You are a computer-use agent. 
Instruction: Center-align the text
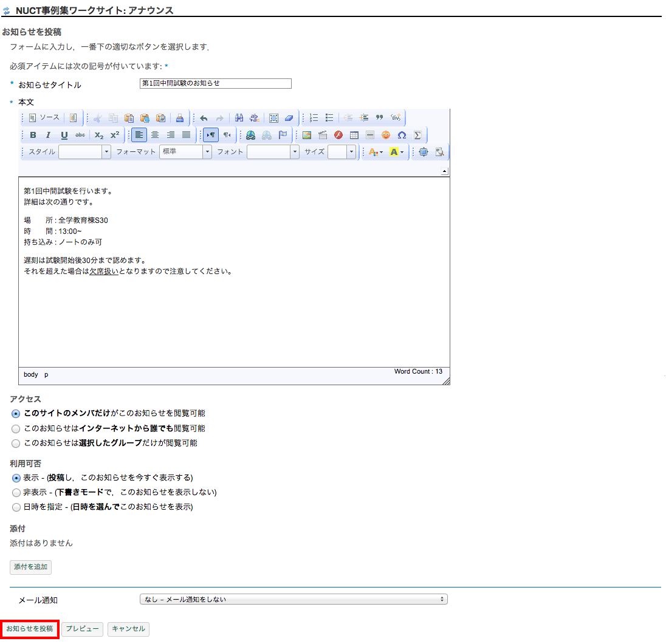pyautogui.click(x=155, y=135)
